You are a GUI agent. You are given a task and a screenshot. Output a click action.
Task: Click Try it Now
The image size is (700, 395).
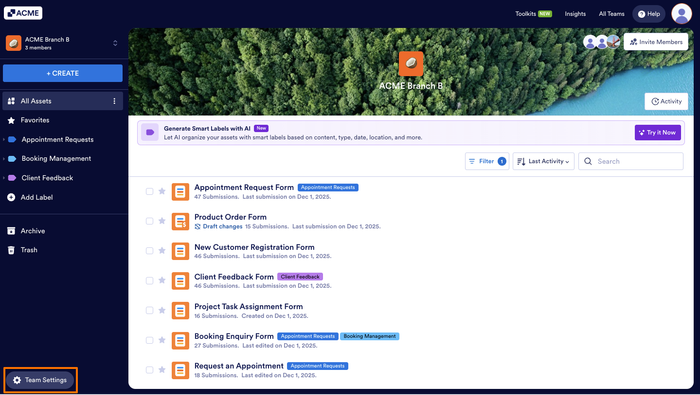coord(658,133)
